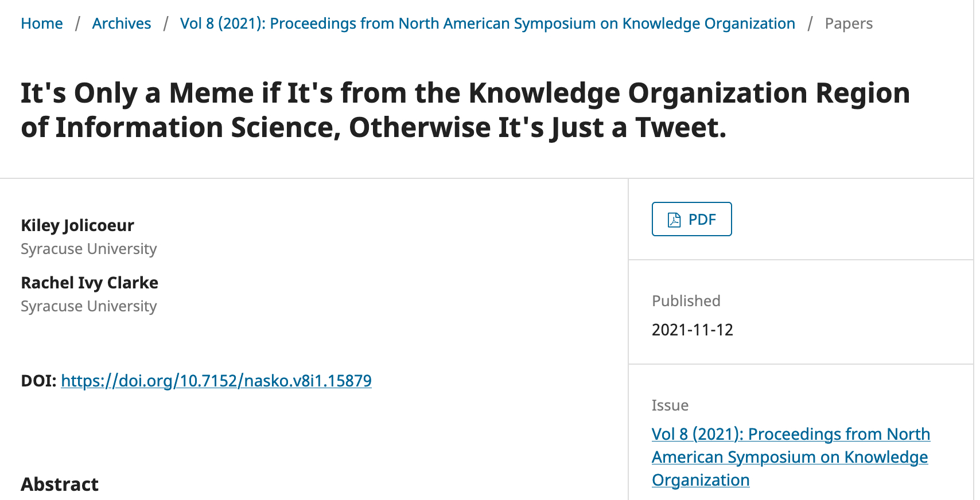Click the publication date 2021-11-12
Image resolution: width=980 pixels, height=500 pixels.
pyautogui.click(x=692, y=330)
